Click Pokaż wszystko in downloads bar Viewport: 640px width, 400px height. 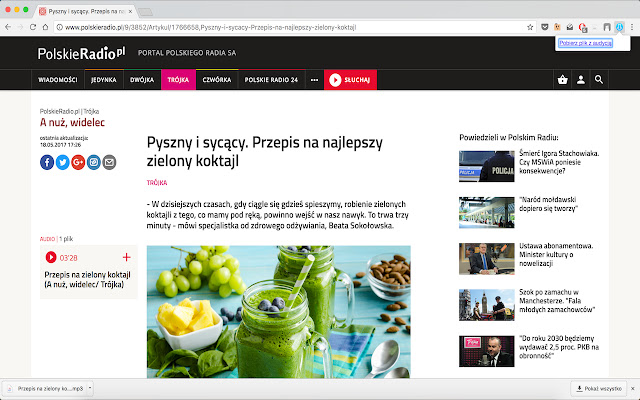[599, 389]
